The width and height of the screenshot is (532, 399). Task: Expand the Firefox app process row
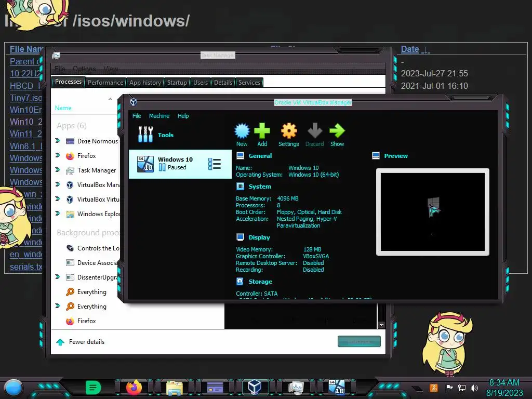tap(58, 155)
